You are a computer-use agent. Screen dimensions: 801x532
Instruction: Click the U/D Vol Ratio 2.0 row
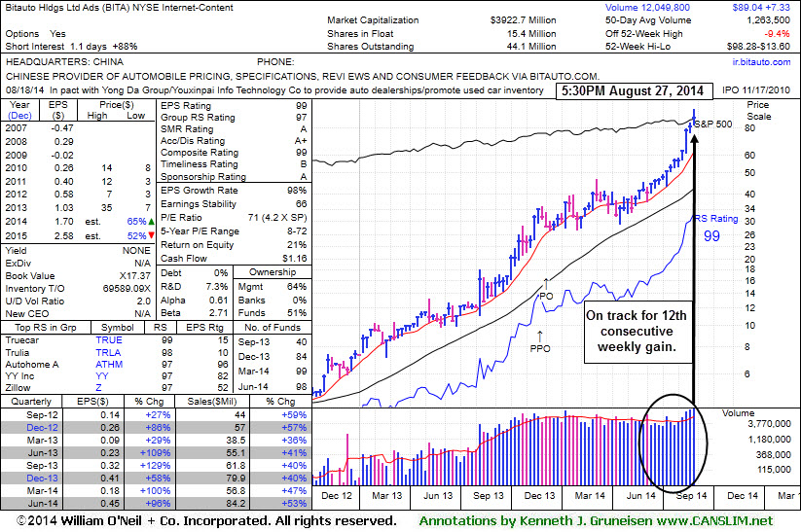78,301
